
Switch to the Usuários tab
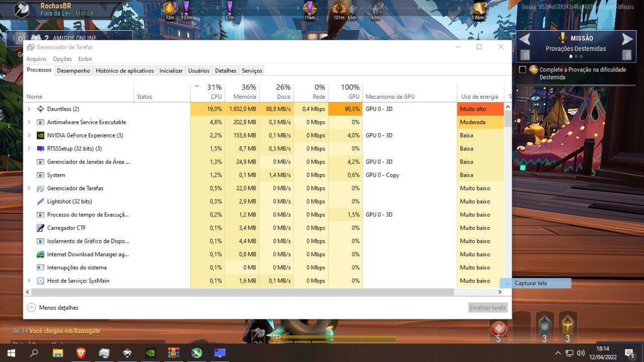click(199, 70)
